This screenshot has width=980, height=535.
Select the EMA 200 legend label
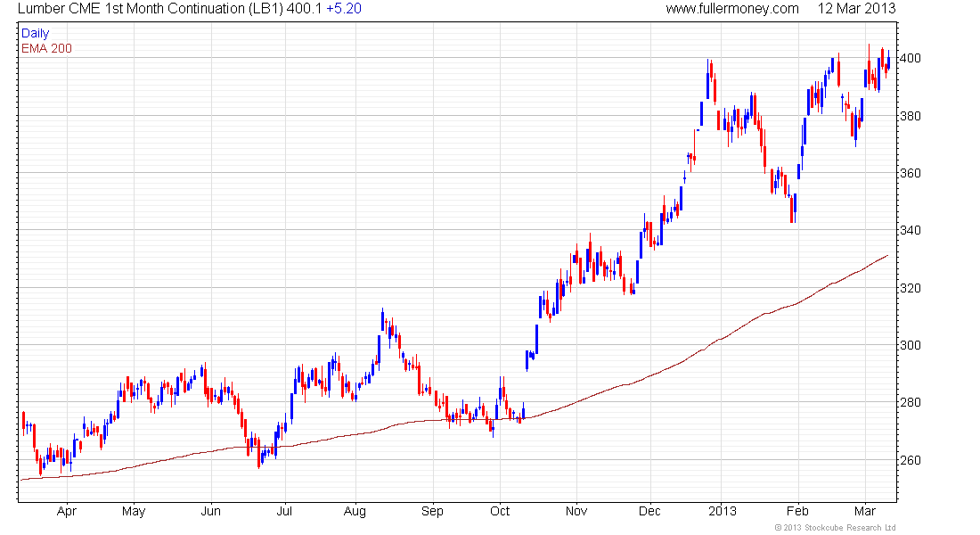coord(46,48)
